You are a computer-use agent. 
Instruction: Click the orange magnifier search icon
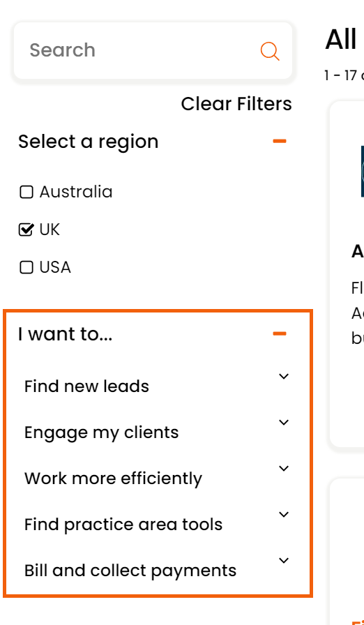(x=270, y=52)
